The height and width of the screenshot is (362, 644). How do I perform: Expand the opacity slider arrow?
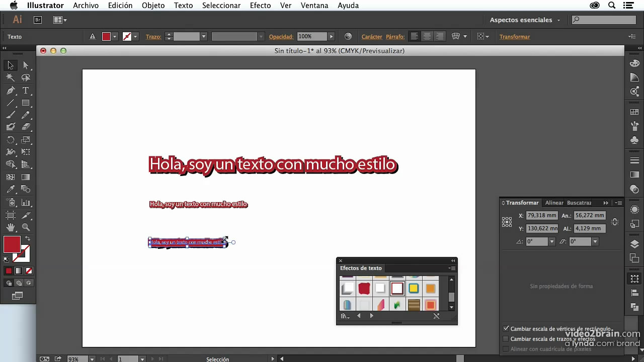point(331,36)
